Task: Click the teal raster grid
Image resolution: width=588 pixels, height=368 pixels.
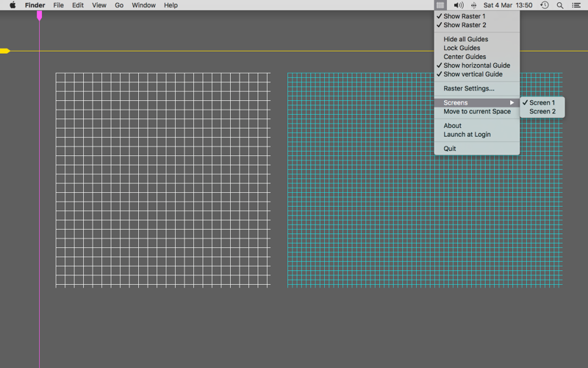Action: tap(425, 180)
